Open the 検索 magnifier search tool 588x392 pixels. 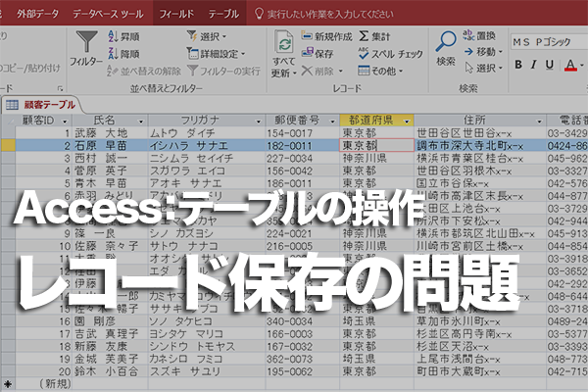(446, 41)
